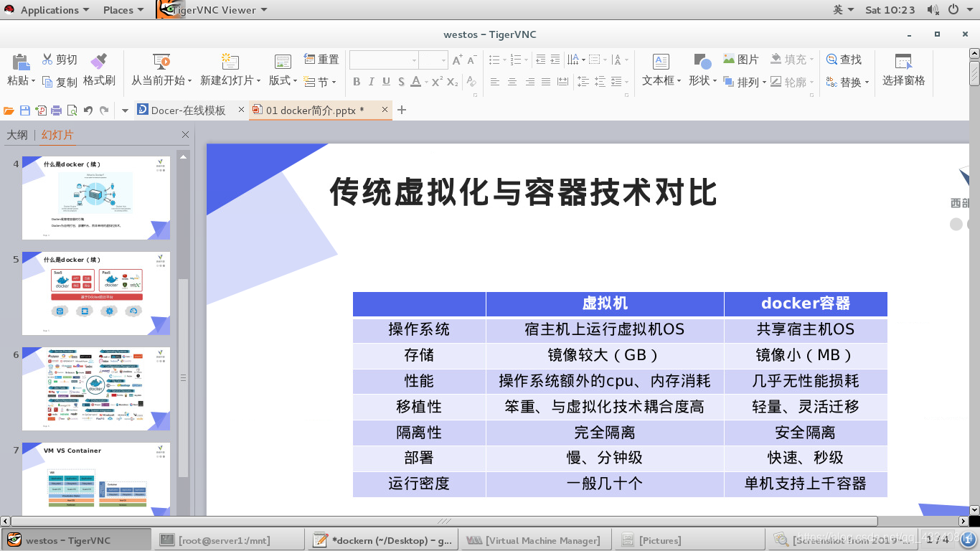Click the volume icon in top bar
This screenshot has width=980, height=551.
933,10
